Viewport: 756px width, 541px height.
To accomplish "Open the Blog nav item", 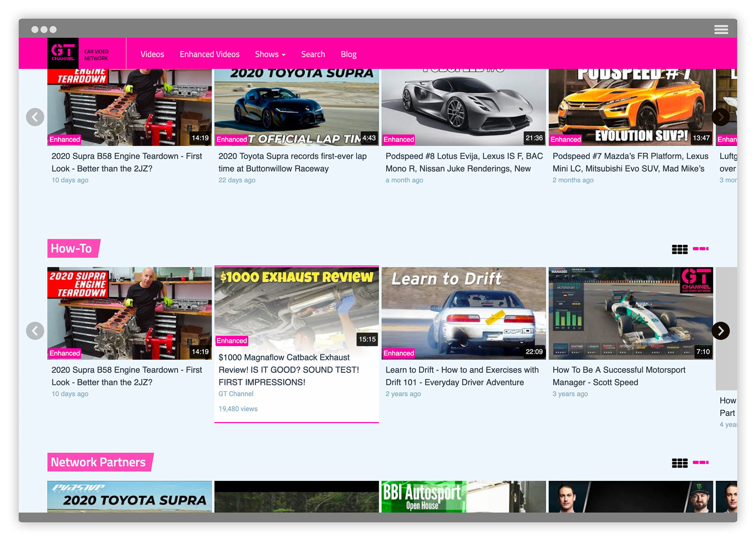I will [x=348, y=54].
